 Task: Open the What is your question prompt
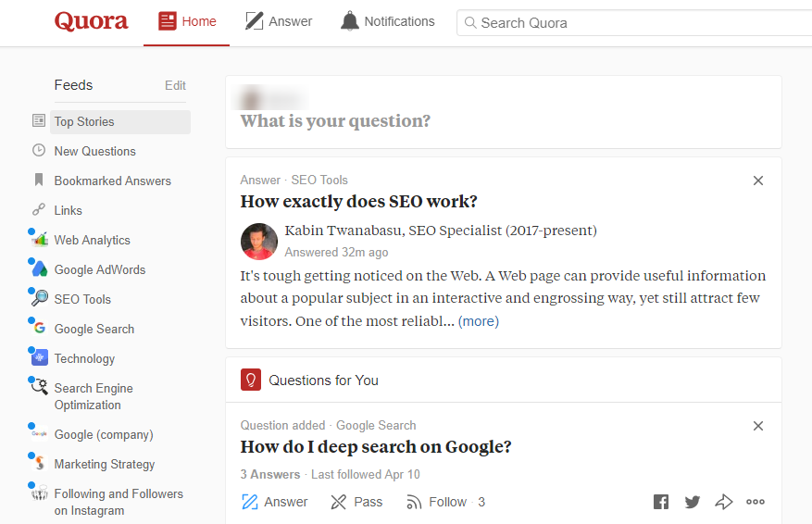coord(335,121)
